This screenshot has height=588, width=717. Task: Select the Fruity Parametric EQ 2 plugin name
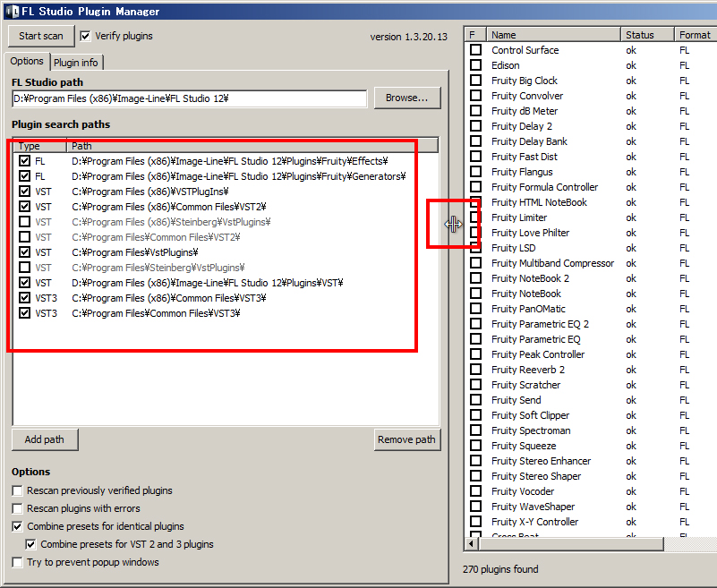pos(540,324)
